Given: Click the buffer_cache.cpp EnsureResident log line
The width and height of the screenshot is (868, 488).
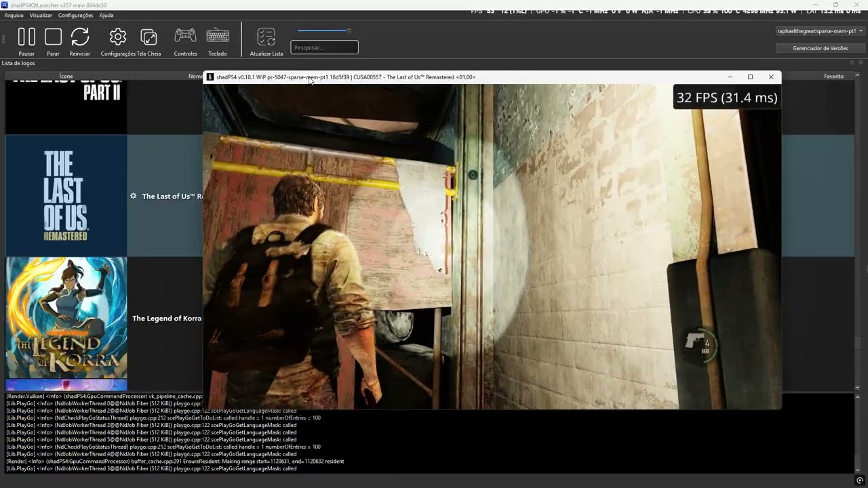Looking at the screenshot, I should coord(175,461).
